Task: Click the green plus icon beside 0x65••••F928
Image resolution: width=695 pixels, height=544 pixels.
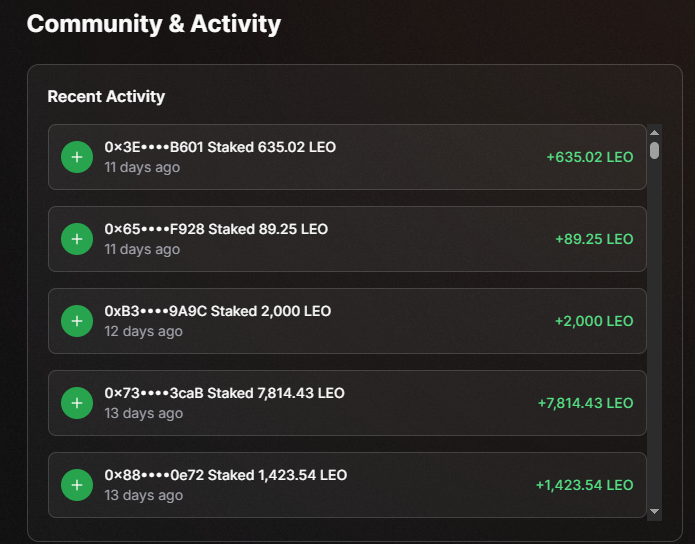Action: click(77, 239)
